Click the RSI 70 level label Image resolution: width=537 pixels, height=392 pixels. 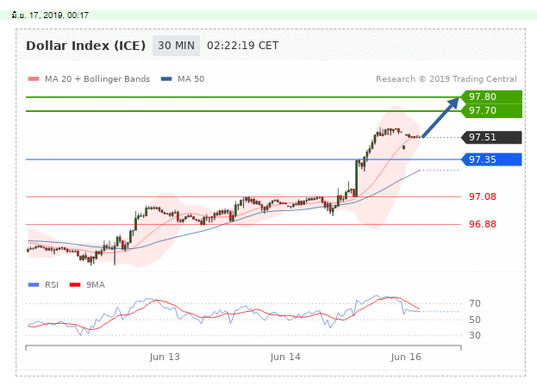475,303
